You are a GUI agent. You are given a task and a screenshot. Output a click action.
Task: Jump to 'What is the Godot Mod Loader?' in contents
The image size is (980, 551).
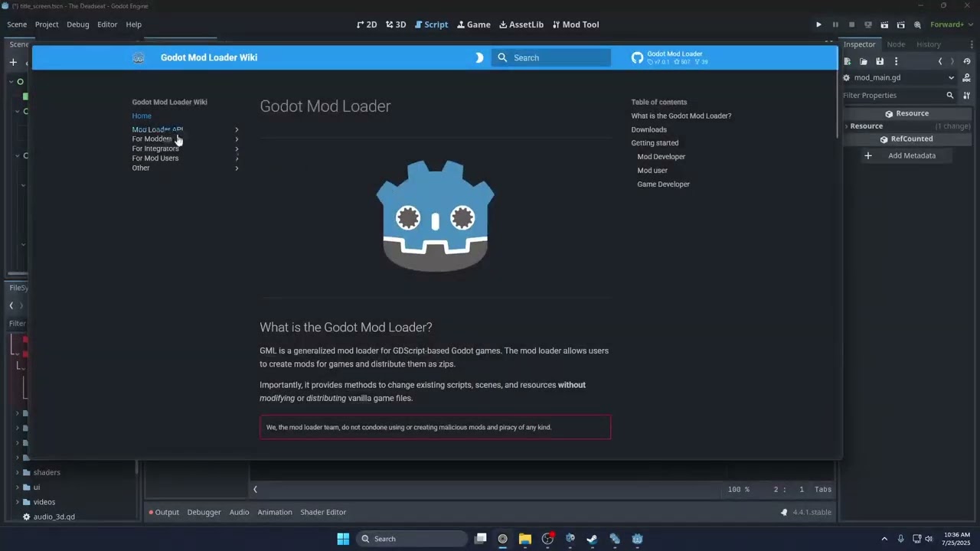click(681, 116)
